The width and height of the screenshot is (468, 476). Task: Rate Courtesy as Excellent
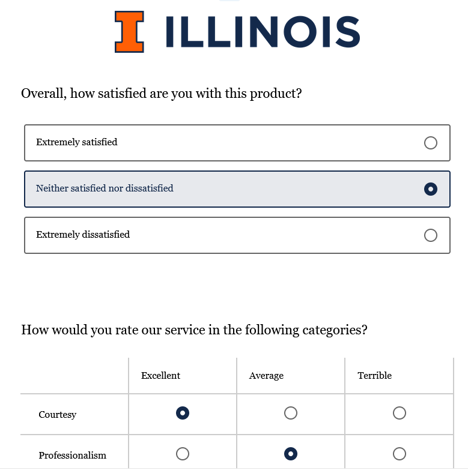(x=183, y=413)
